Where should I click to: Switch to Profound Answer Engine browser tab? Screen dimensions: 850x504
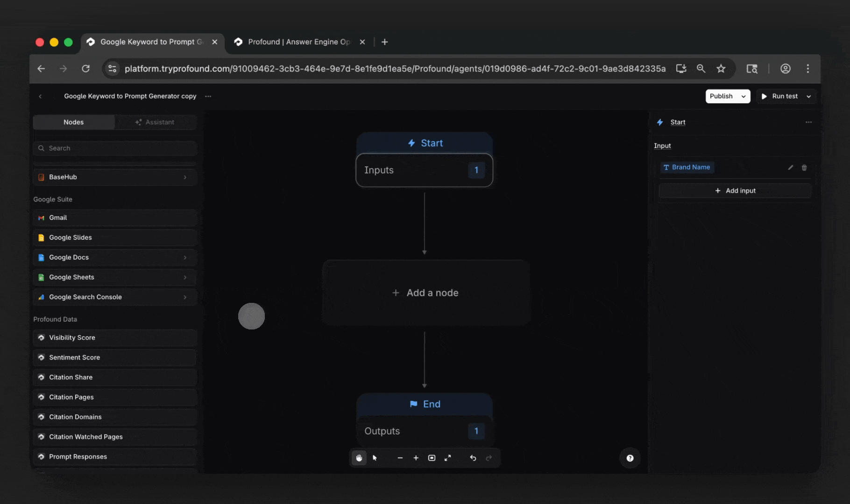pyautogui.click(x=299, y=42)
